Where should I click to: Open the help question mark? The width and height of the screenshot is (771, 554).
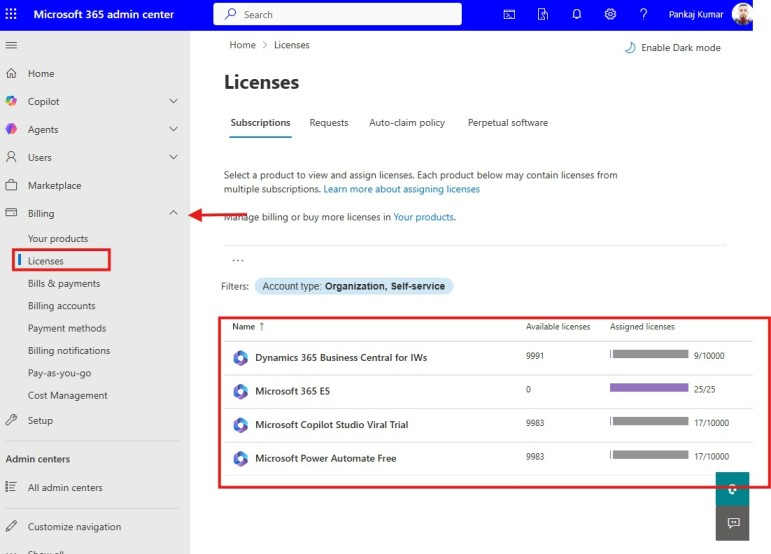point(643,14)
